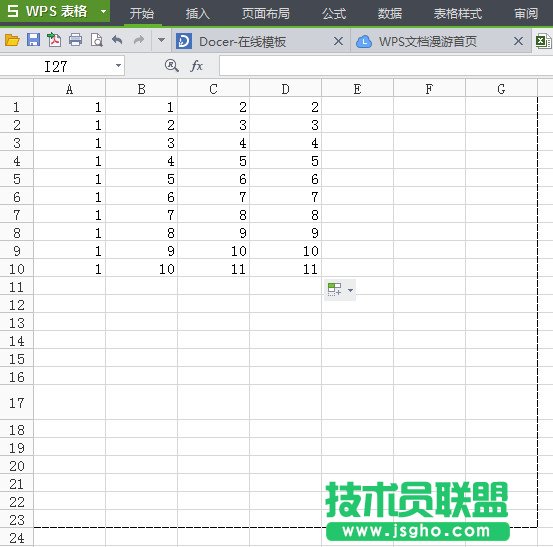
Task: Select row 5 header
Action: pyautogui.click(x=17, y=179)
